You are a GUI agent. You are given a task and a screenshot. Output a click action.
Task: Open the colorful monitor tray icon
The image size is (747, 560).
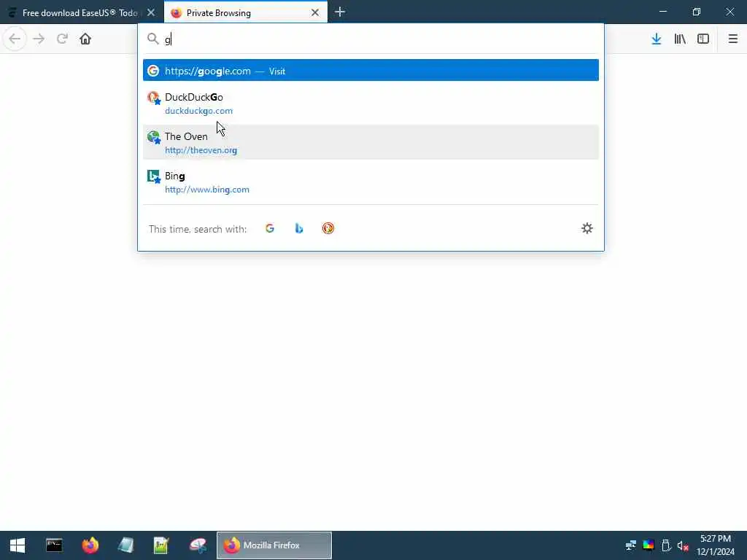pos(649,545)
